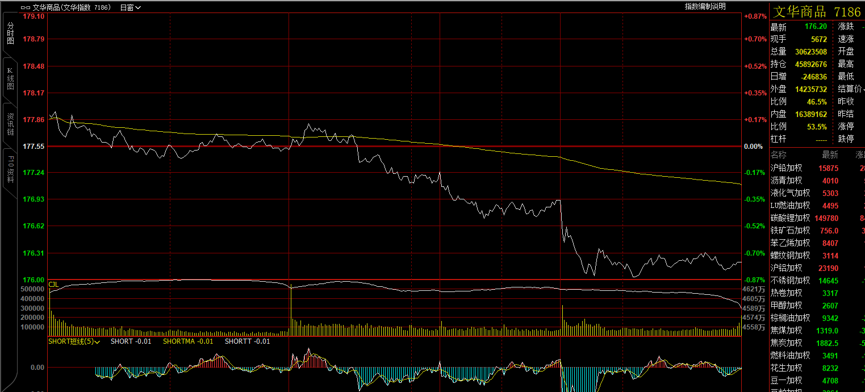Viewport: 865px width, 392px height.
Task: Click the 4621万 open interest axis label
Action: [754, 288]
